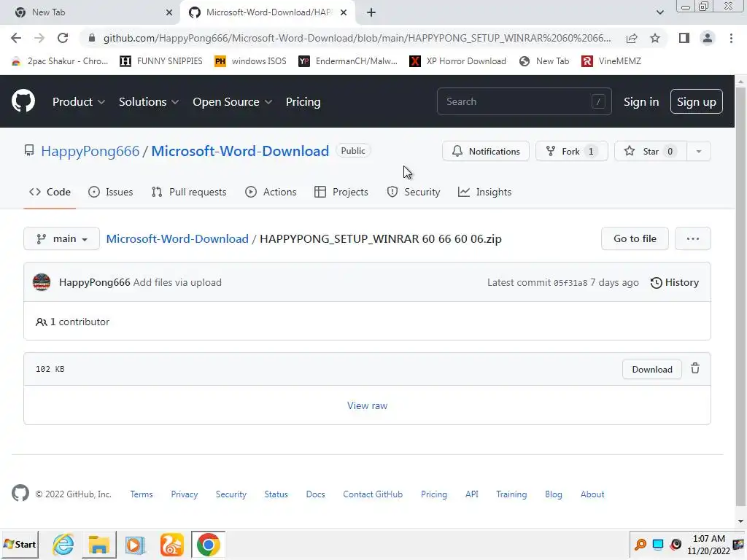
Task: Open the Actions tab
Action: [x=271, y=192]
